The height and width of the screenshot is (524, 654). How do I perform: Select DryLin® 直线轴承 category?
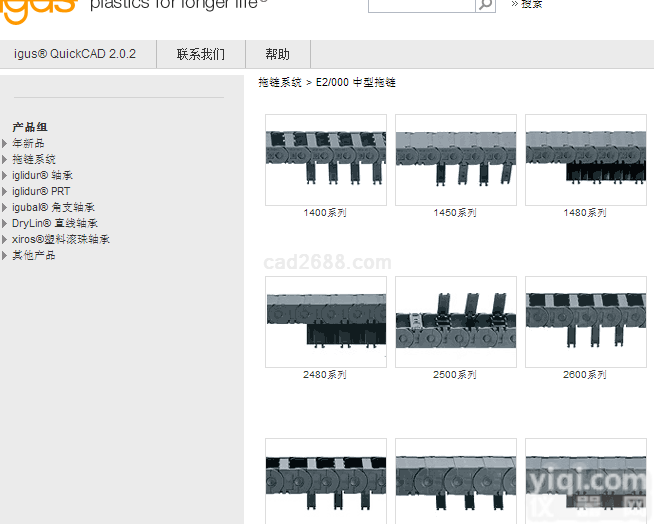55,223
